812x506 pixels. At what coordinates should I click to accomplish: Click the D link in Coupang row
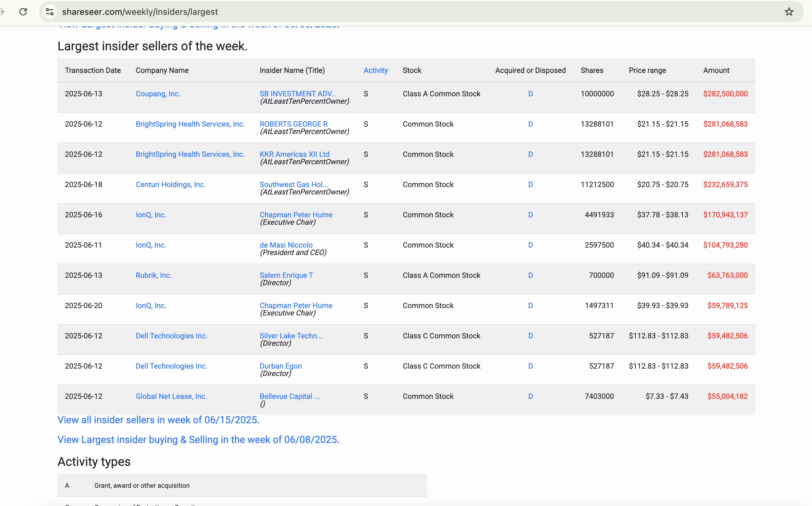530,94
